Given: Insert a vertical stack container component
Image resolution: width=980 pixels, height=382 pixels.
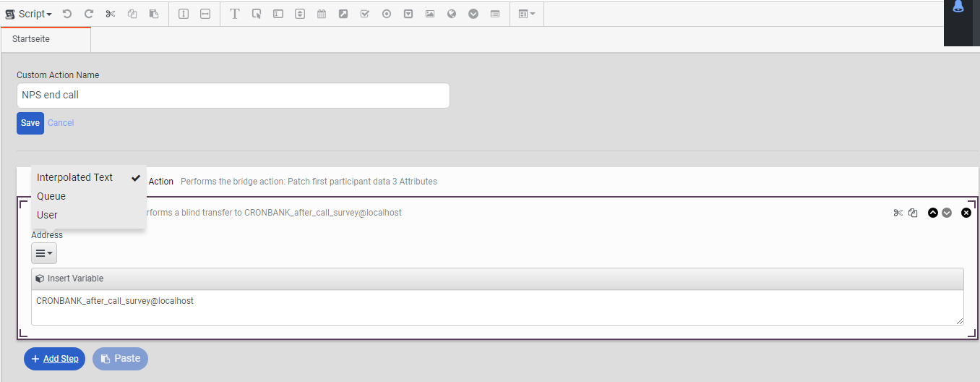Looking at the screenshot, I should click(x=184, y=14).
